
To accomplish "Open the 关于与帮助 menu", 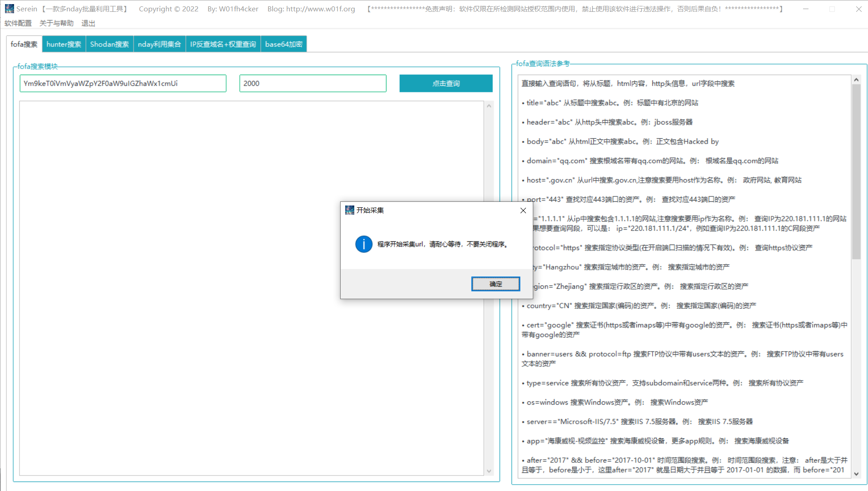I will pos(56,23).
